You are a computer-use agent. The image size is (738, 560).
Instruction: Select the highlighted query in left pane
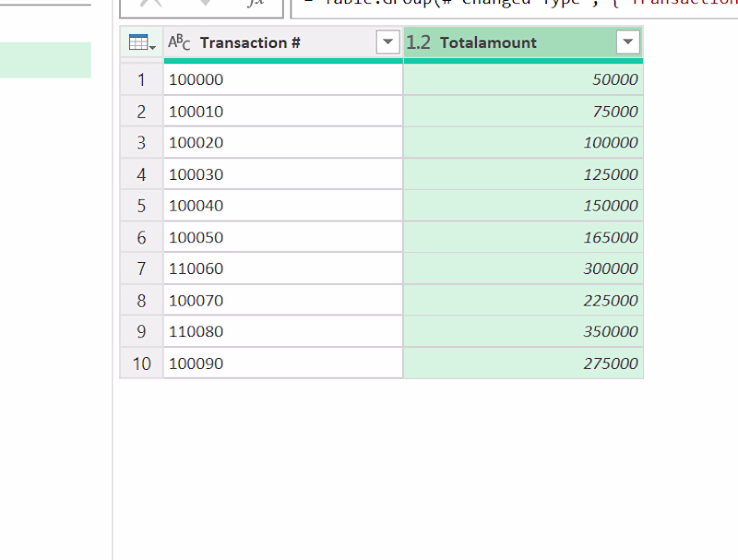point(45,60)
